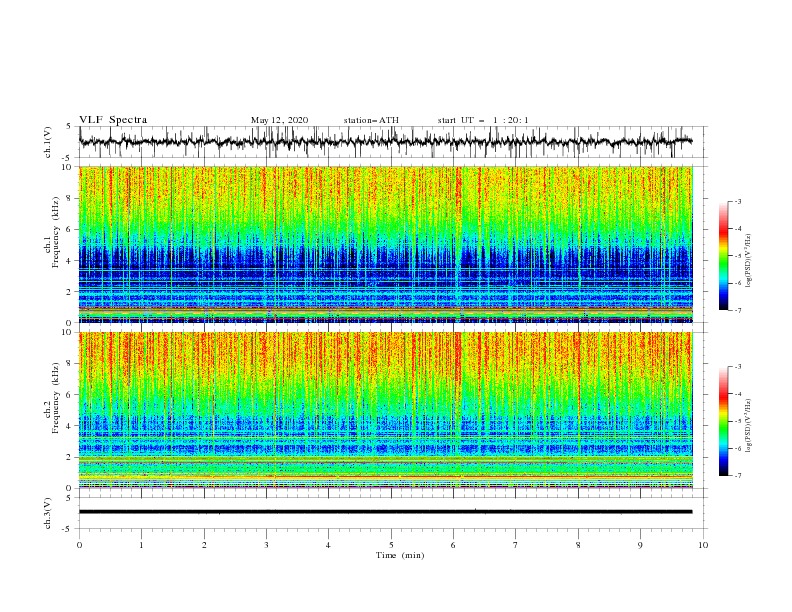Viewport: 792px width, 612px height.
Task: Click the ch.1 spectrogram color scale bar
Action: tap(723, 255)
